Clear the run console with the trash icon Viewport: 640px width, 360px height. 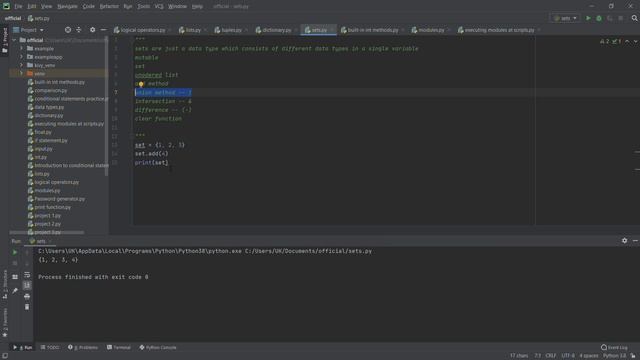[x=27, y=307]
